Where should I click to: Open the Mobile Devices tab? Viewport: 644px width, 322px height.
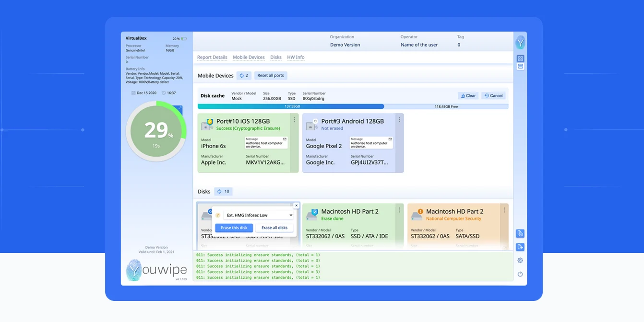point(249,57)
